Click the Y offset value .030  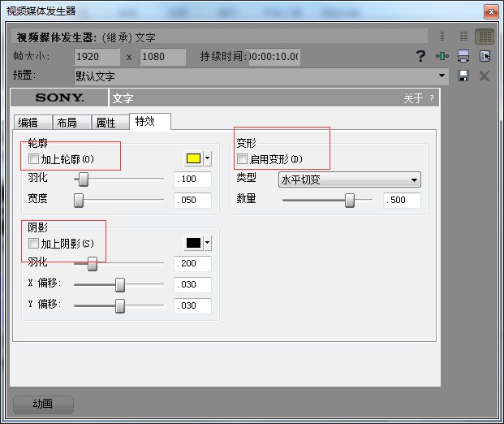point(192,305)
